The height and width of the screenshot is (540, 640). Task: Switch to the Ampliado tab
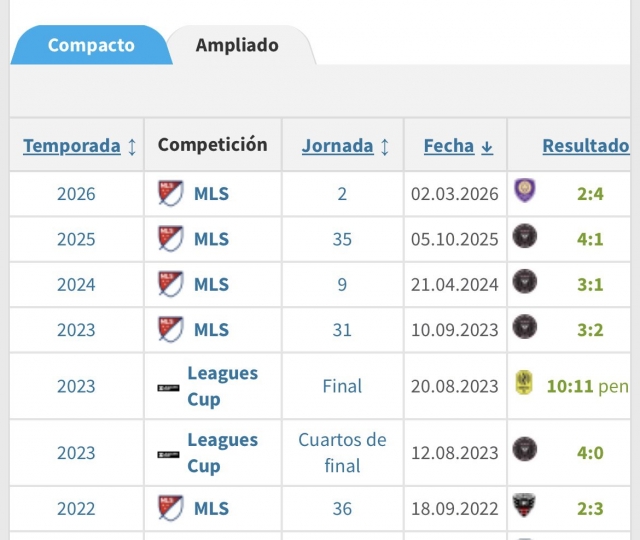pos(237,45)
